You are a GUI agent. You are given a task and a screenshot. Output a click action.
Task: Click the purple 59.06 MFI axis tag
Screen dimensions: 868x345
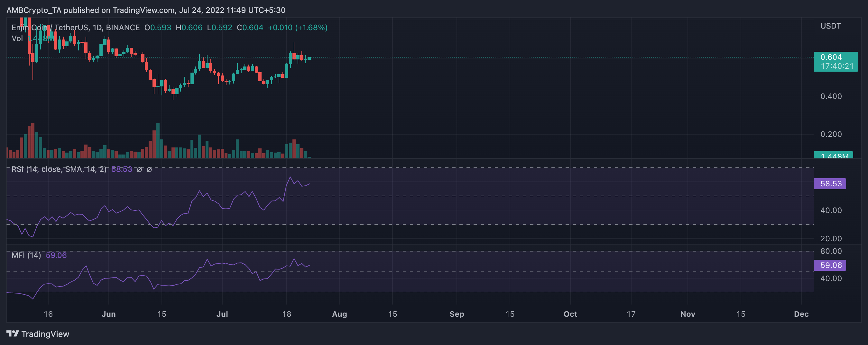click(830, 265)
